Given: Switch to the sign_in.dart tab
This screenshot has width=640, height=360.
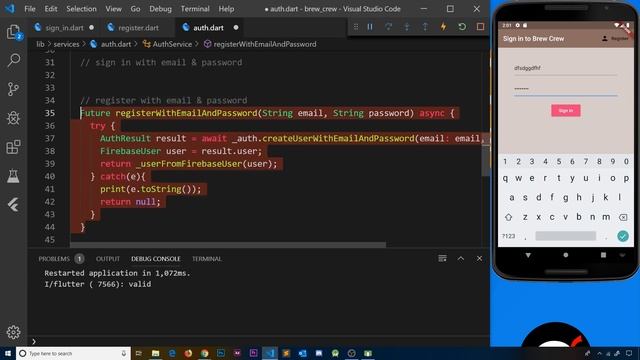Looking at the screenshot, I should tap(64, 28).
